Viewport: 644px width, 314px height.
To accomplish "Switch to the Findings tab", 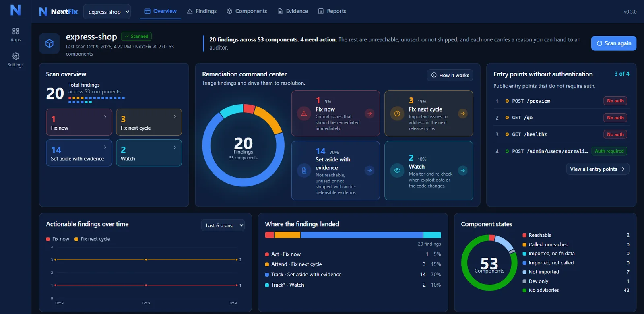I will coord(202,11).
